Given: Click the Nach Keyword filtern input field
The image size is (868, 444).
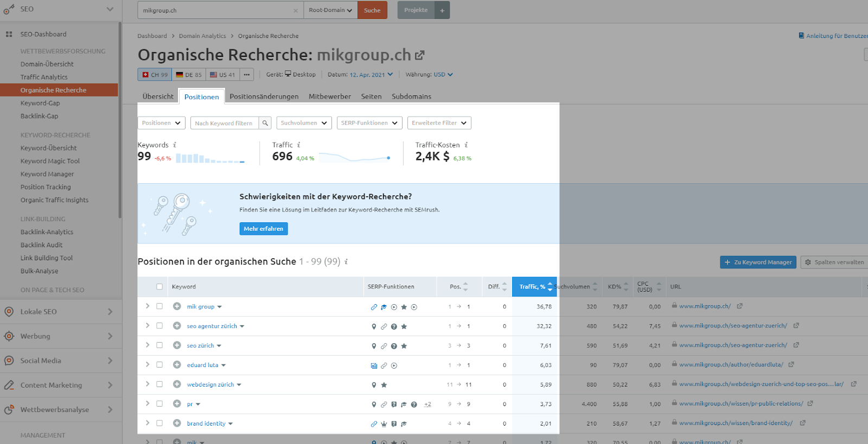Looking at the screenshot, I should [x=225, y=123].
